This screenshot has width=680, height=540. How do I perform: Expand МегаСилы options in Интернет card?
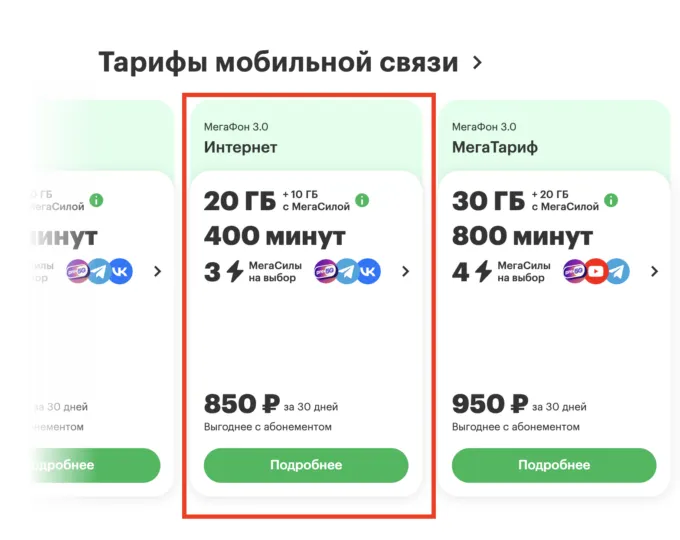(405, 271)
